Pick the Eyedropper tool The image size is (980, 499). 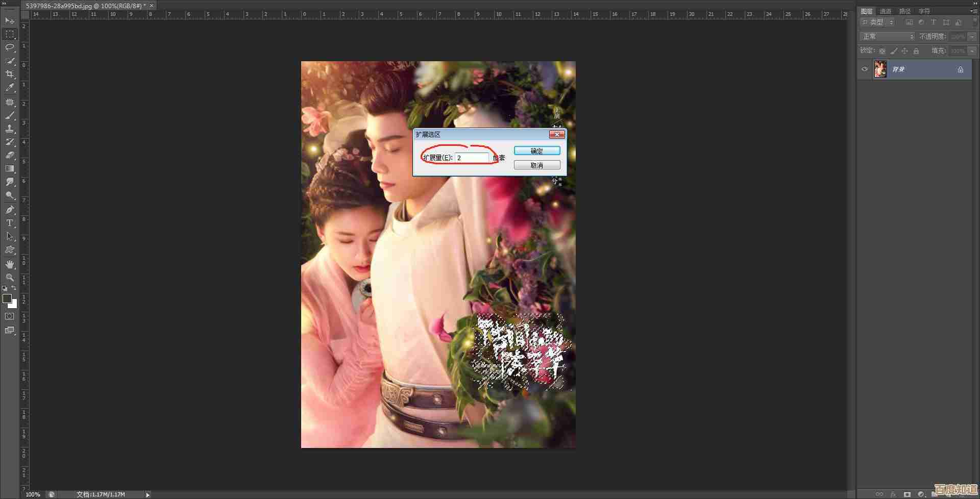(x=10, y=88)
